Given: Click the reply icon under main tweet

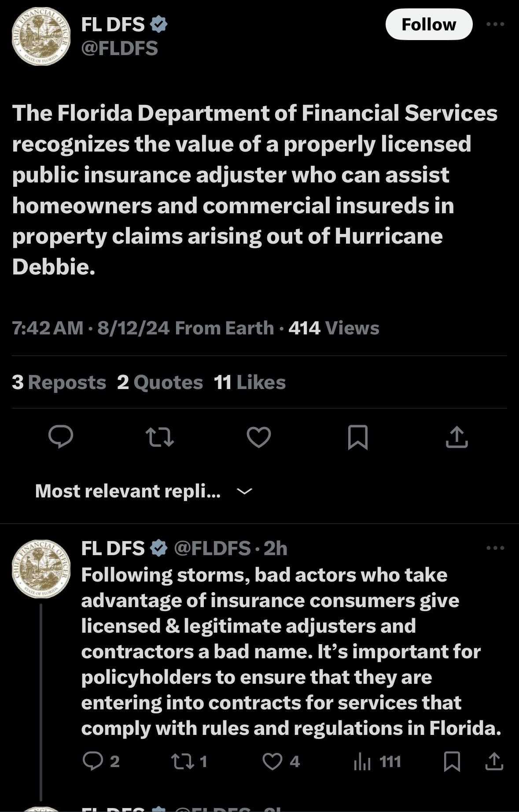Looking at the screenshot, I should point(61,437).
